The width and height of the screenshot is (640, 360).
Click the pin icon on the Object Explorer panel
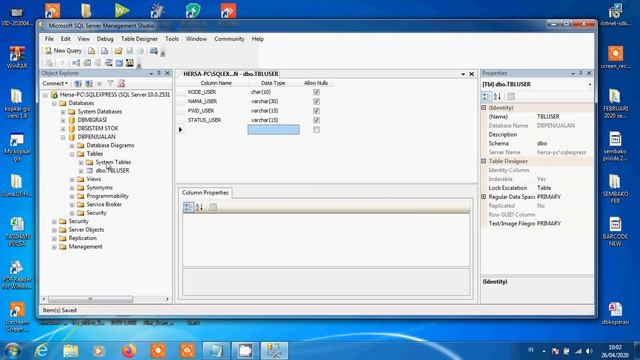pyautogui.click(x=159, y=73)
